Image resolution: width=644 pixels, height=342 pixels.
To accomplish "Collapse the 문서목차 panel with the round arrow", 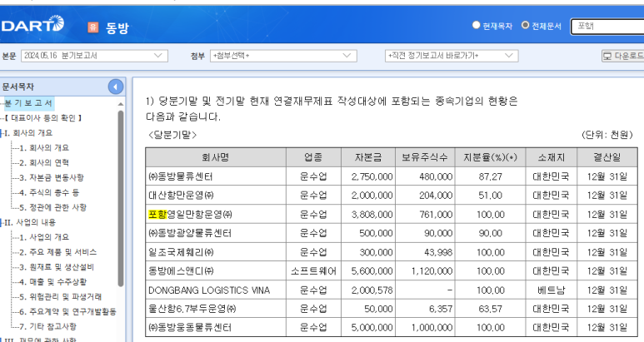I will click(116, 87).
